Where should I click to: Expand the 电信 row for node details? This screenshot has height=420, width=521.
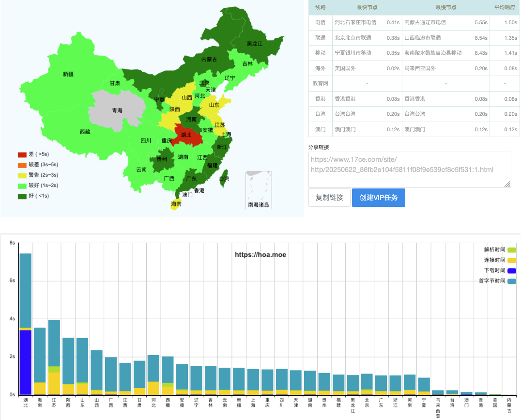[320, 22]
